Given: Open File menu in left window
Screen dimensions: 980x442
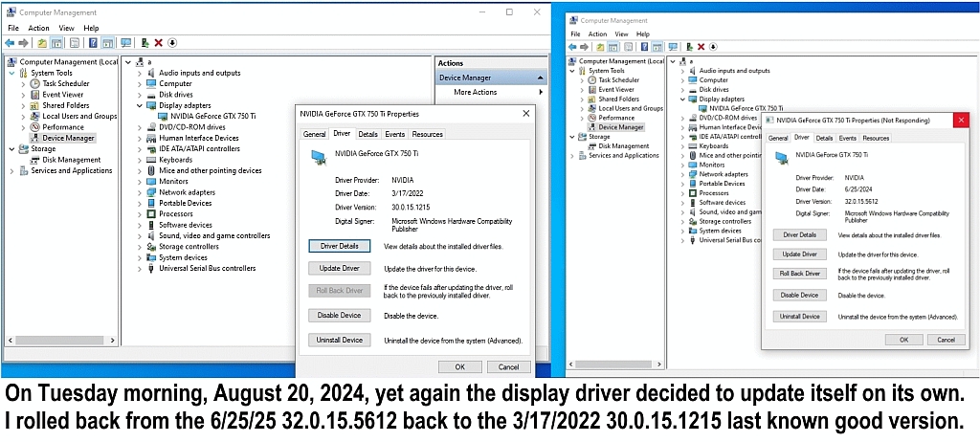Looking at the screenshot, I should (x=13, y=28).
